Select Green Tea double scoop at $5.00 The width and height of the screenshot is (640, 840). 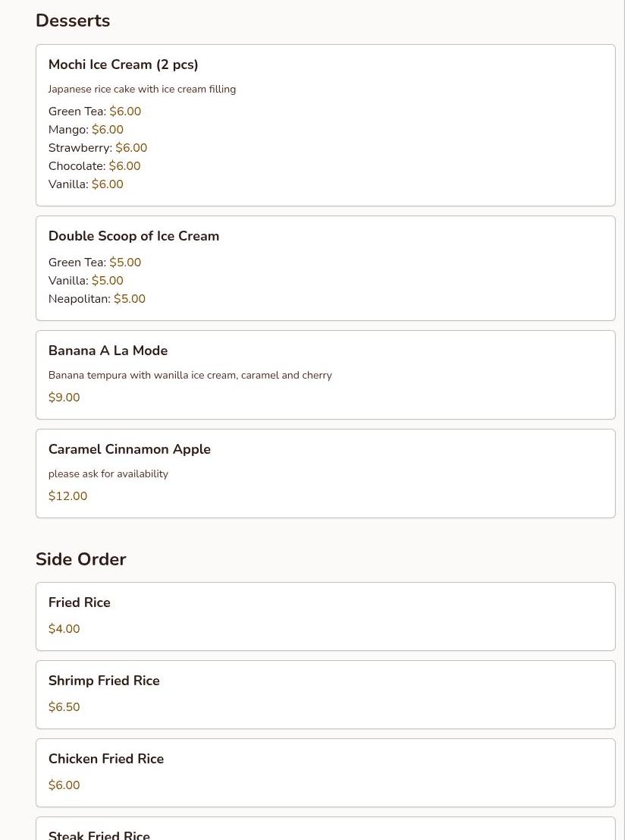point(94,263)
